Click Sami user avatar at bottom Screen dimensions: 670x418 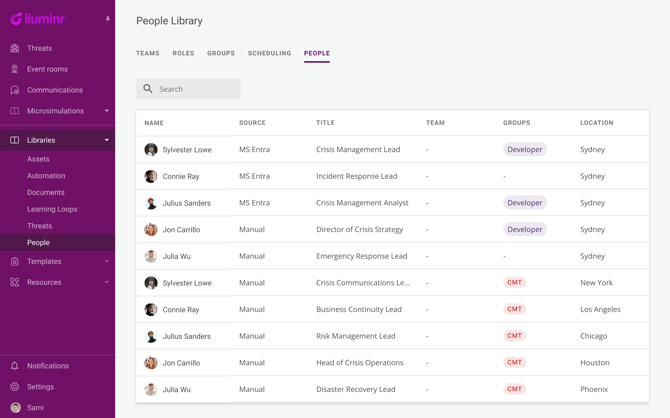(x=15, y=408)
